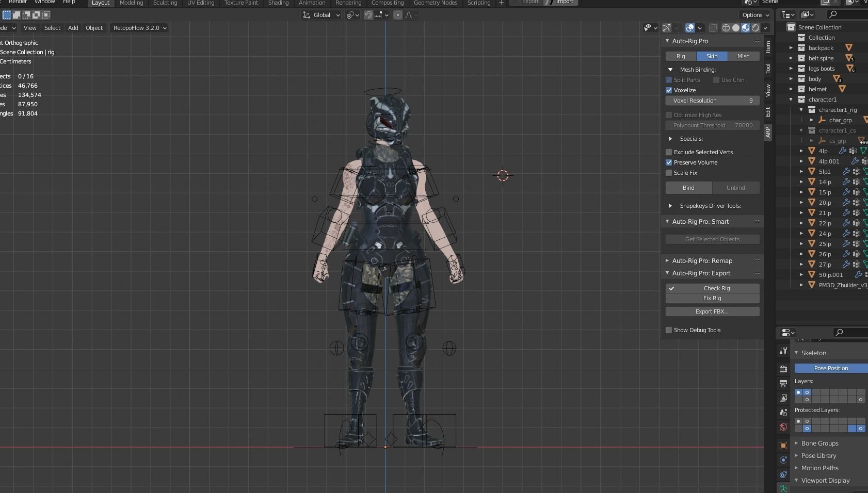Switch to solid viewport shading
The width and height of the screenshot is (868, 493).
coord(736,28)
